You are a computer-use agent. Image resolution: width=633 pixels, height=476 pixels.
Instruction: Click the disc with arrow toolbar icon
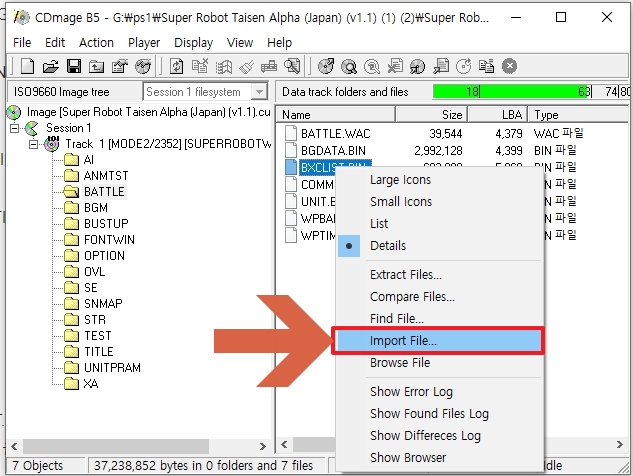[x=326, y=66]
